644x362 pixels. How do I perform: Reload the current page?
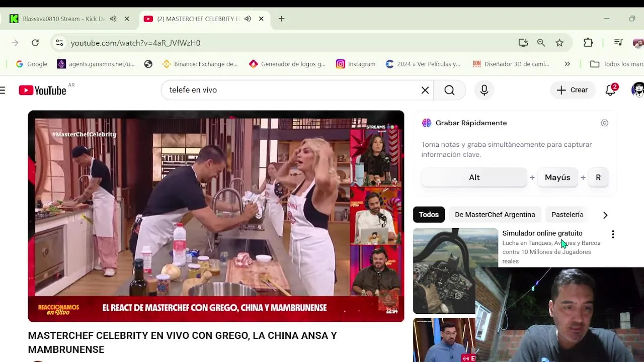pos(35,43)
